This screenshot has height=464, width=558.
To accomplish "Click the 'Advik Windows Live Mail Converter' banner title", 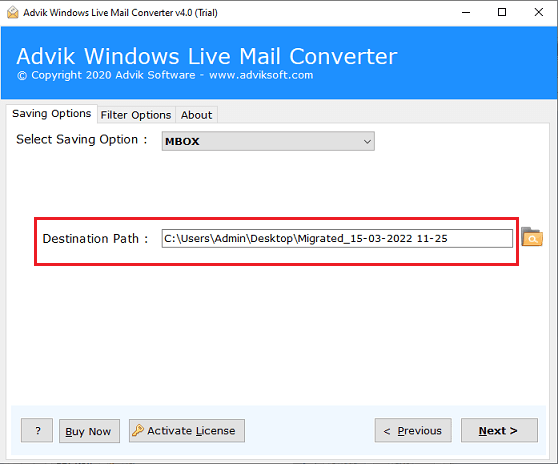I will 207,56.
